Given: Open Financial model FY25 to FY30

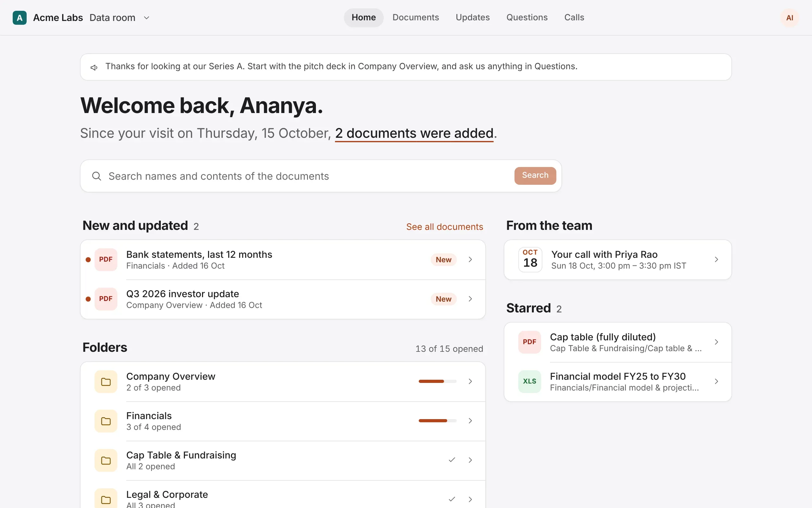Looking at the screenshot, I should coord(617,382).
